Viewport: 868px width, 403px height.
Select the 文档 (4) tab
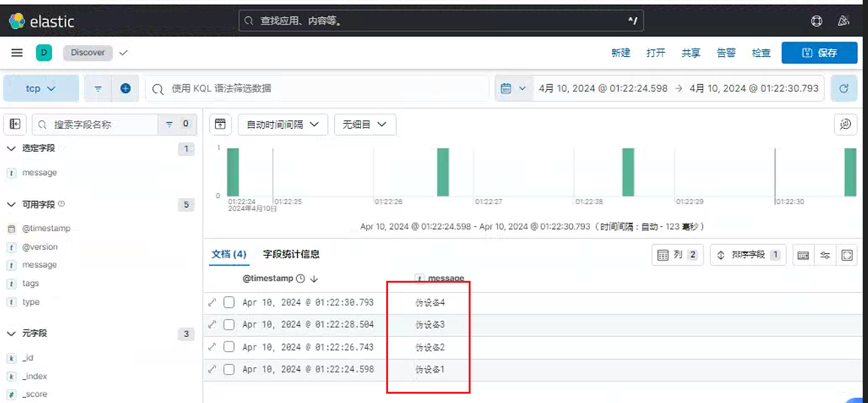click(x=229, y=254)
